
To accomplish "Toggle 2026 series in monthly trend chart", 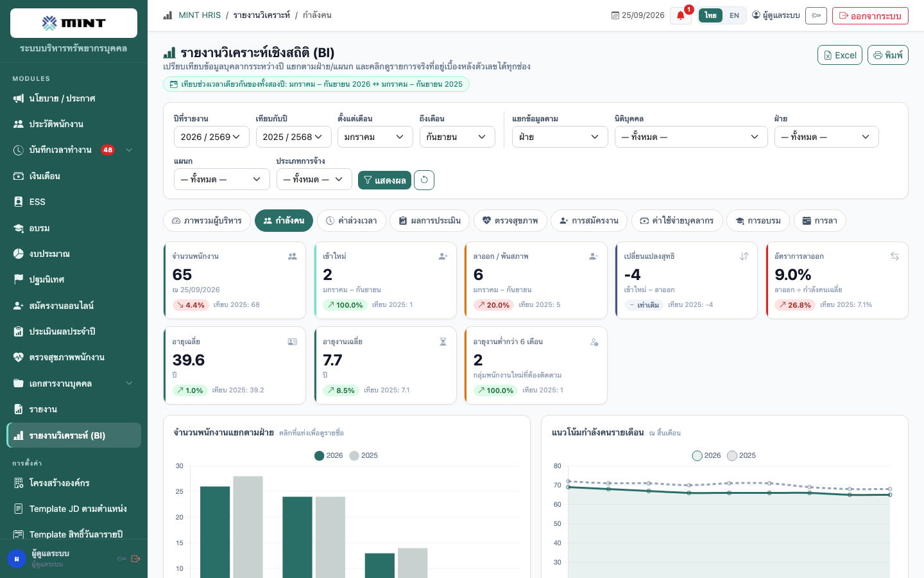I will click(706, 455).
